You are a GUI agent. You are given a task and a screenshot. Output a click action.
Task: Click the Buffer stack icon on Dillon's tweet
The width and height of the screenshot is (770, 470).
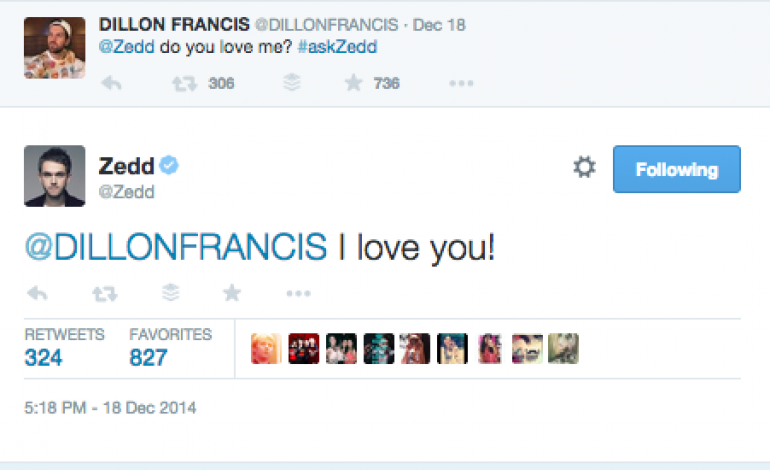click(291, 84)
